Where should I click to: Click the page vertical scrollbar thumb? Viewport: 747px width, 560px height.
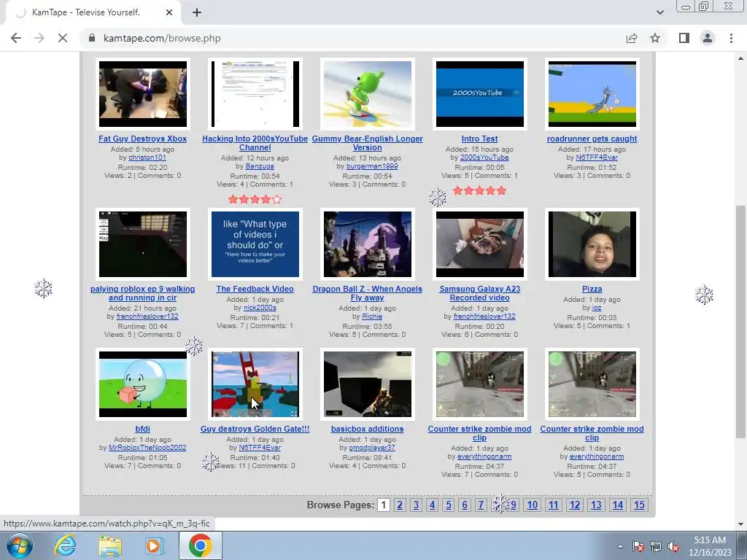(741, 322)
